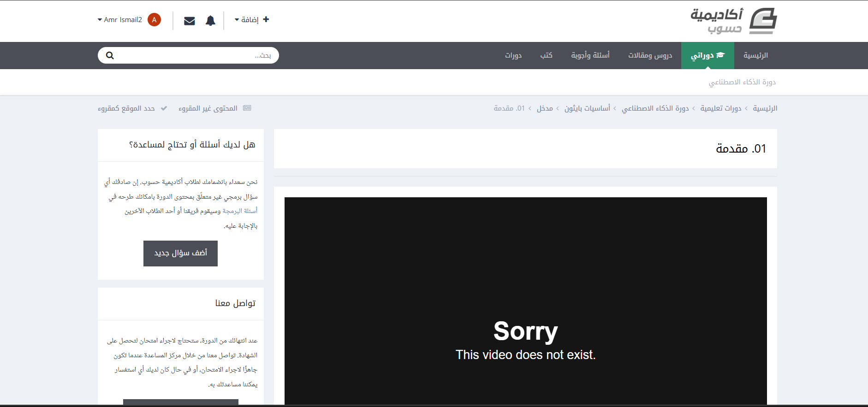
Task: Click the search magnifier icon
Action: pyautogui.click(x=110, y=55)
